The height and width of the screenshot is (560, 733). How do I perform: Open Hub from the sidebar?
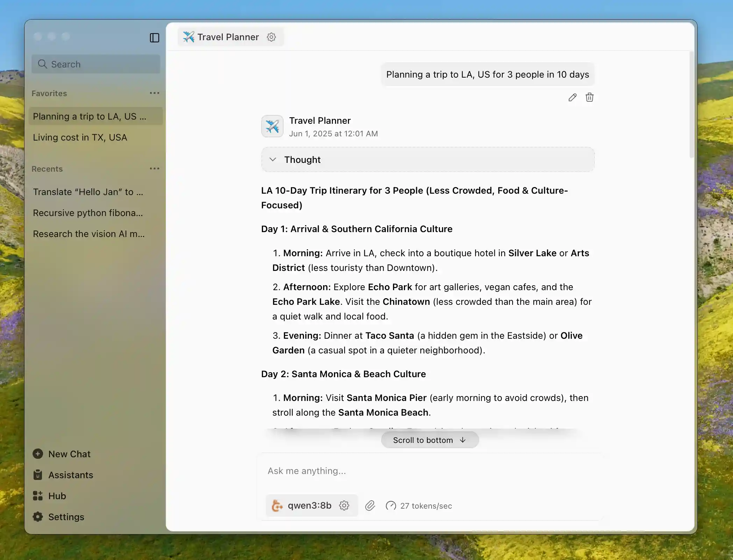(57, 496)
